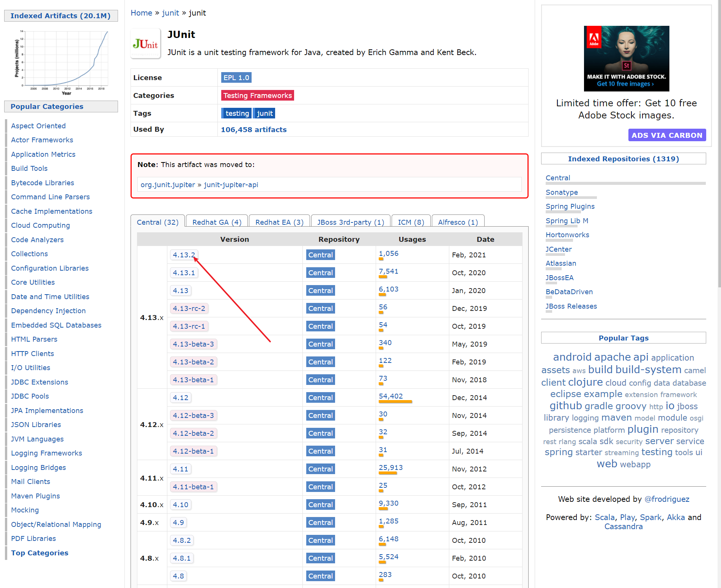Open the Top Categories link
Screen dimensions: 721x588
[x=39, y=553]
